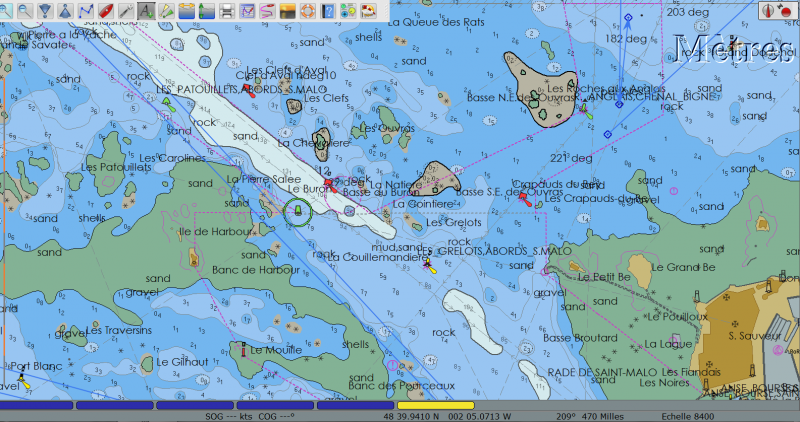
Task: Select the yellow chart bar segment
Action: tap(435, 406)
